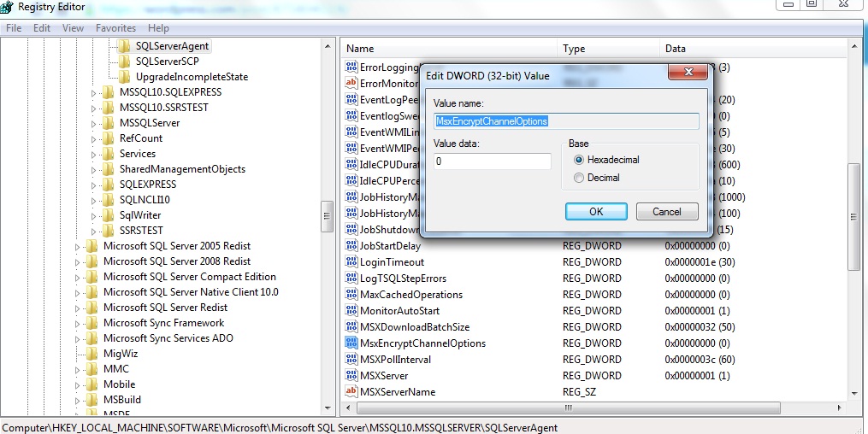Expand the Microsoft SQL Server 2005 Redist node
This screenshot has height=434, width=868.
tap(78, 246)
